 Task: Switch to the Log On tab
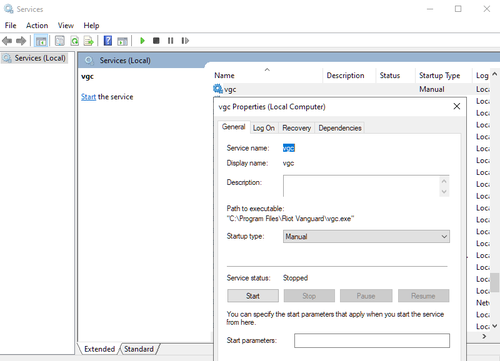pyautogui.click(x=263, y=128)
